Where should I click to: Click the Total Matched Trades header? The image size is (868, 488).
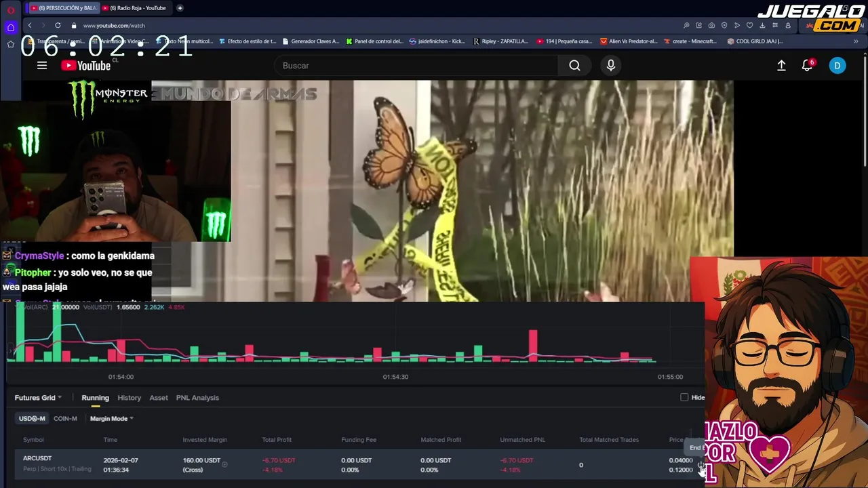(609, 440)
